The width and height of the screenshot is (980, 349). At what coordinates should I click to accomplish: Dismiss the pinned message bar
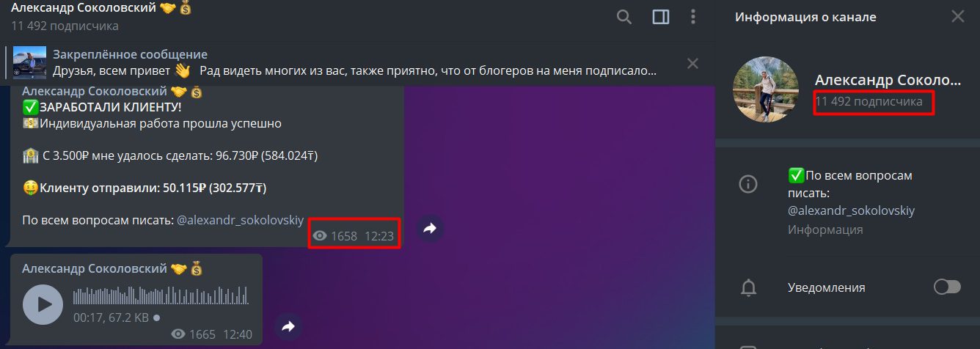click(x=692, y=64)
